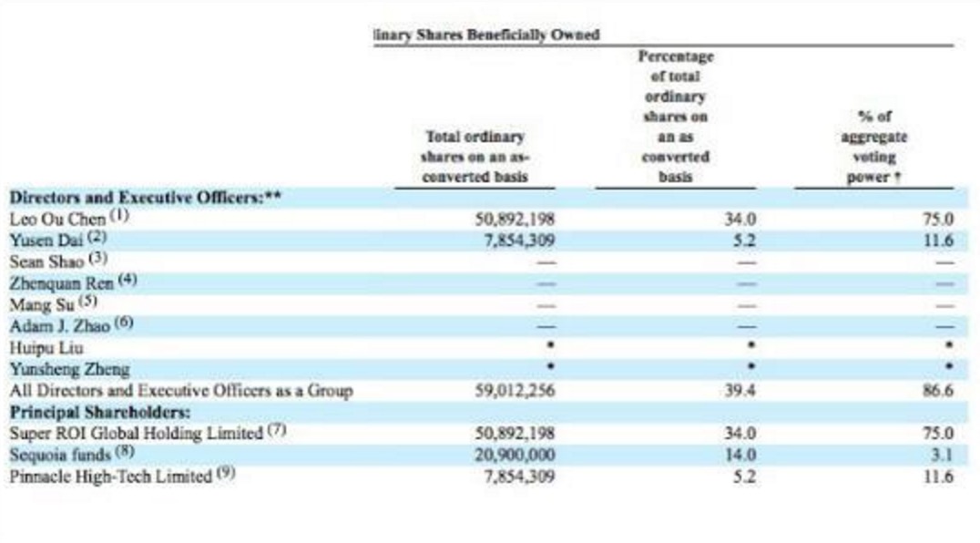Click the 'Total ordinary shares' column header

point(475,157)
